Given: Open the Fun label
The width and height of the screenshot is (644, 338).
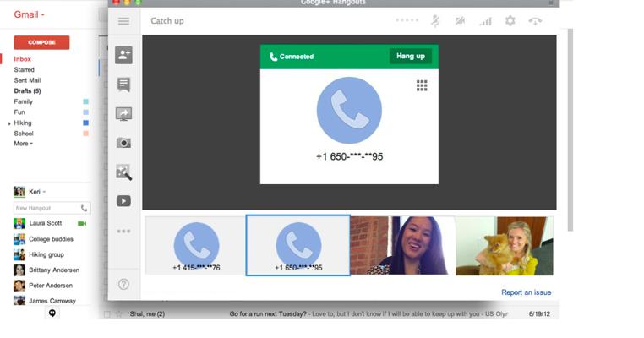Looking at the screenshot, I should click(19, 112).
